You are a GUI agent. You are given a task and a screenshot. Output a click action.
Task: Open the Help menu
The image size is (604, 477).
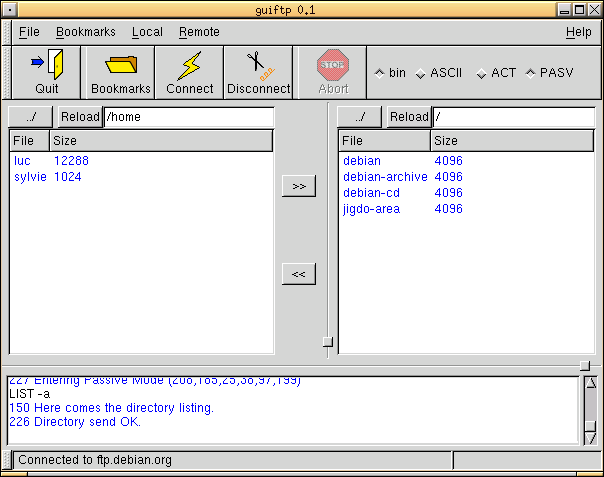(579, 32)
